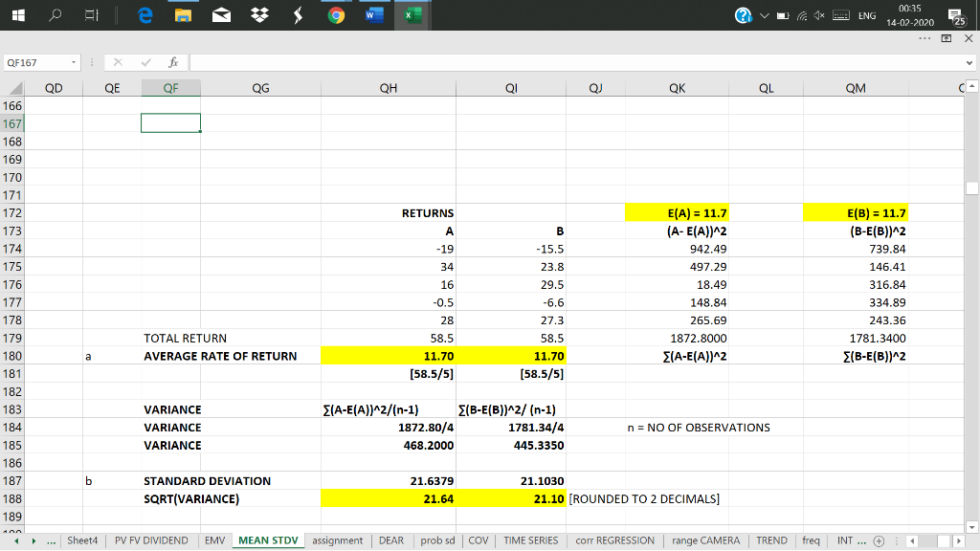Screen dimensions: 980x551
Task: Cancel formula bar entry X icon
Action: click(118, 62)
